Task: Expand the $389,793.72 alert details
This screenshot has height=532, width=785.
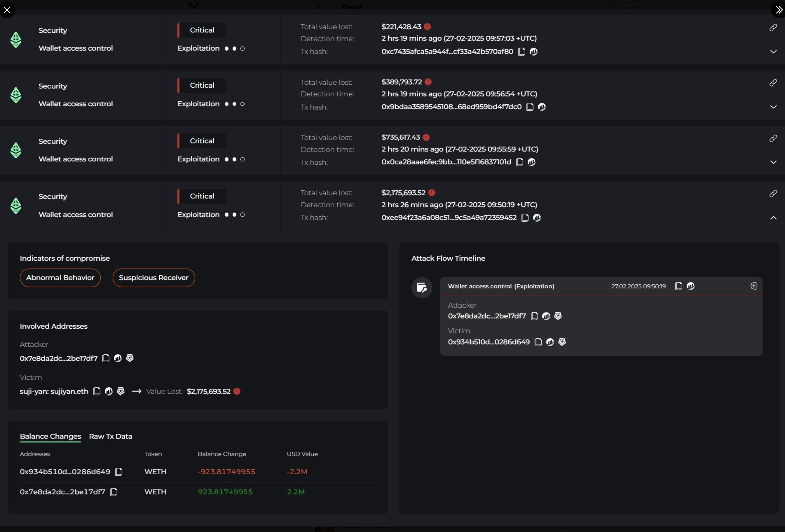Action: point(773,107)
